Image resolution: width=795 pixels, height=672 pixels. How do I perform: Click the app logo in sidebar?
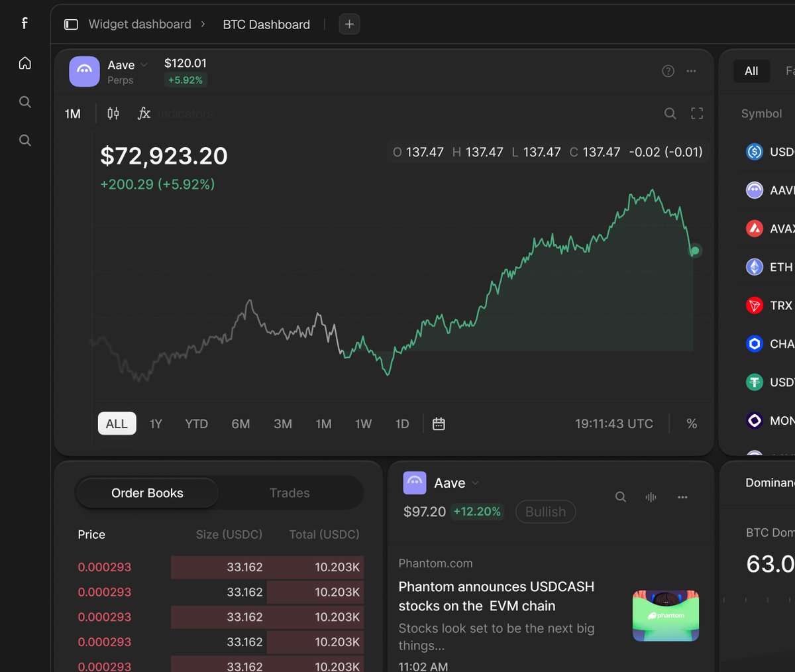click(x=25, y=23)
